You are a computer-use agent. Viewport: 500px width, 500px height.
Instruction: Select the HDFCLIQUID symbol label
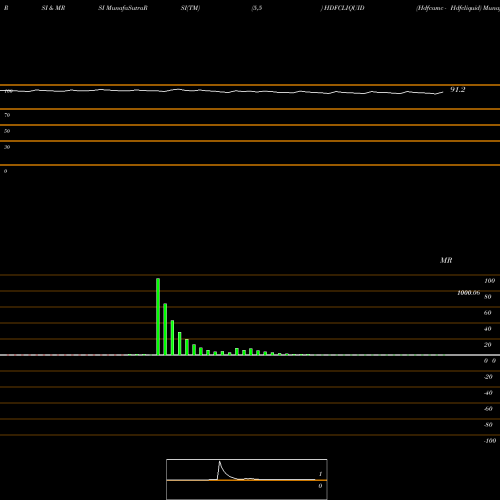click(344, 8)
